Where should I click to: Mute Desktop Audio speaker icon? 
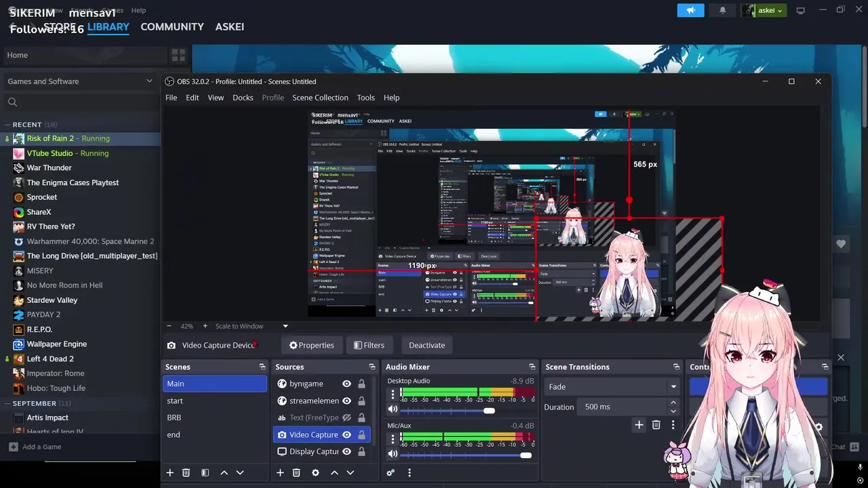[x=393, y=409]
